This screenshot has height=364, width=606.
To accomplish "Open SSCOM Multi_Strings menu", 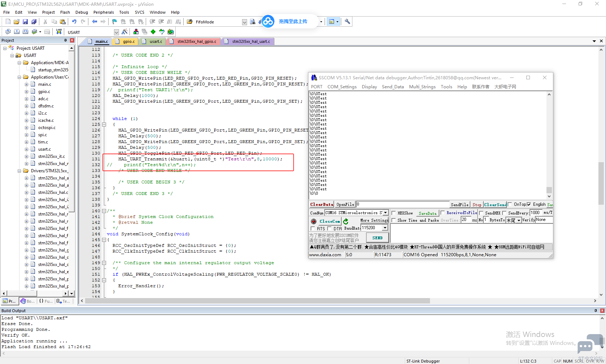I will click(x=422, y=87).
